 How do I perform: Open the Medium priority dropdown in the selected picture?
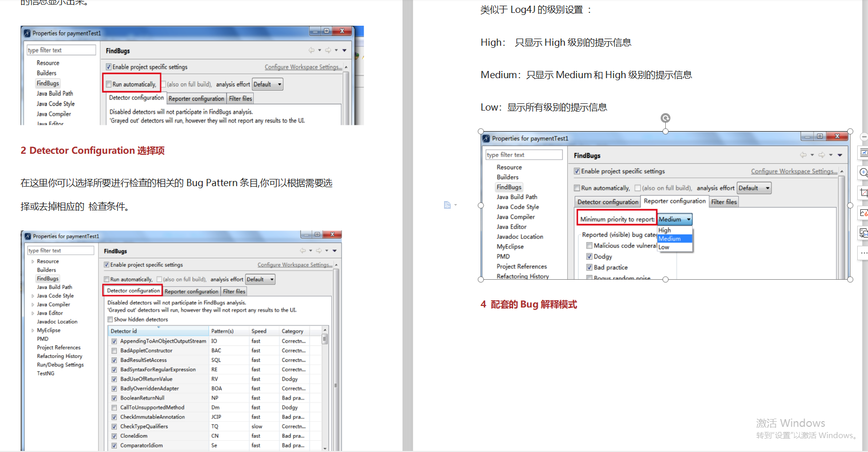click(675, 219)
